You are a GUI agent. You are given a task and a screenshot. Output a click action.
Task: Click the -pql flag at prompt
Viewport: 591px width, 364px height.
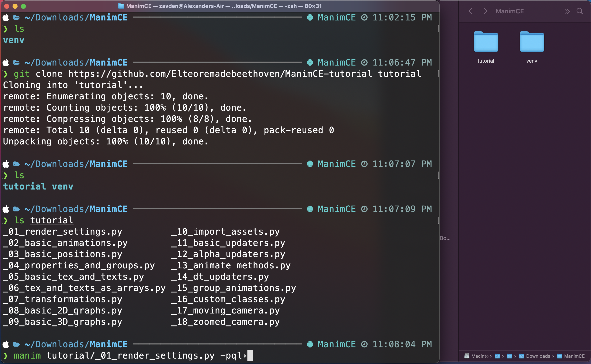pos(231,356)
